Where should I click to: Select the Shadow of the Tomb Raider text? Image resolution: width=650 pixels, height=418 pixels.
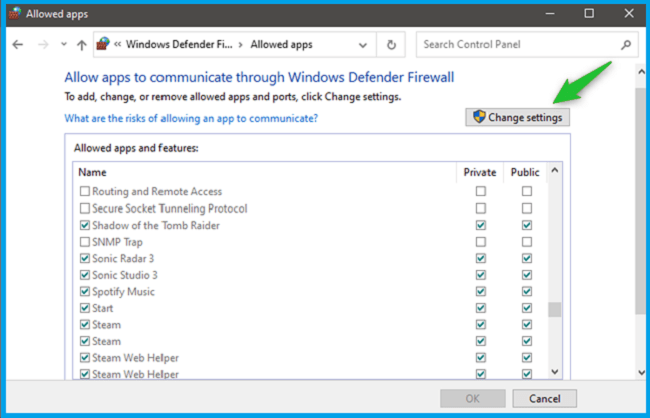(156, 226)
